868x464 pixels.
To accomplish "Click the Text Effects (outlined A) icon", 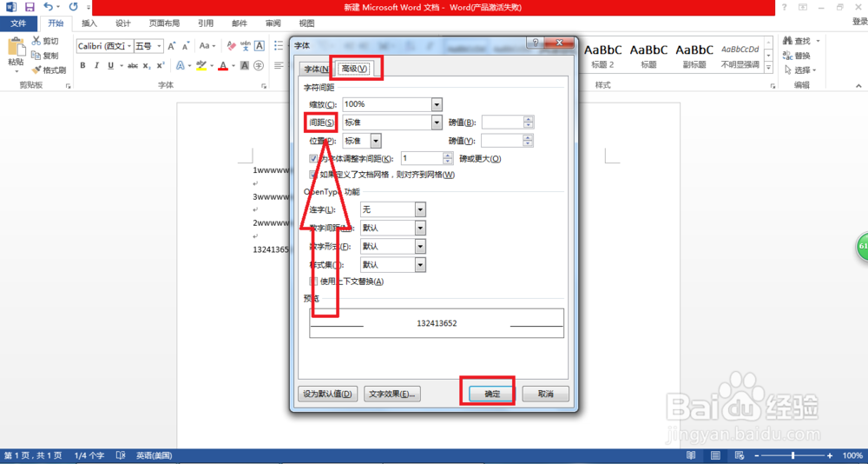I will (x=180, y=65).
